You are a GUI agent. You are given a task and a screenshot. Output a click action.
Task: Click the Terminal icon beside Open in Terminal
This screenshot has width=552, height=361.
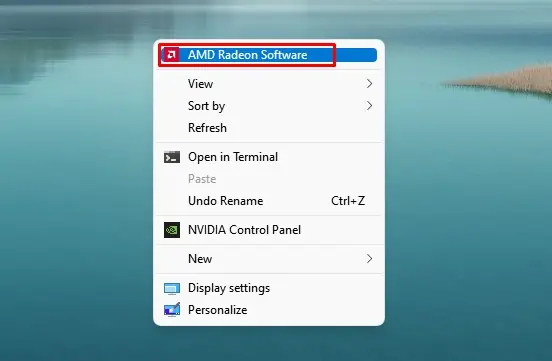(x=172, y=157)
